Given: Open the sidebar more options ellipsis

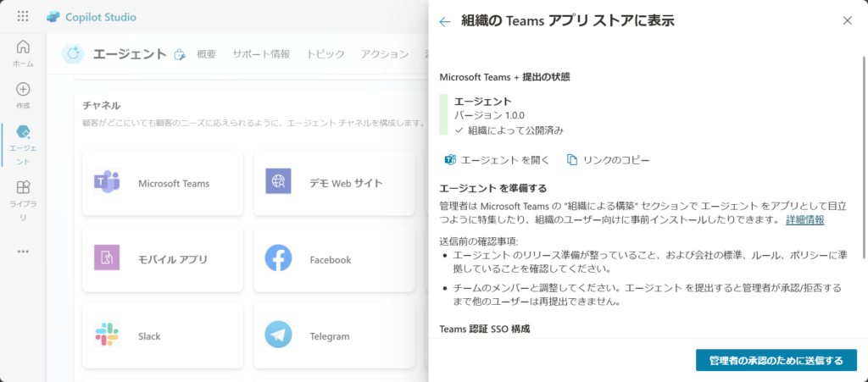Looking at the screenshot, I should (x=23, y=252).
